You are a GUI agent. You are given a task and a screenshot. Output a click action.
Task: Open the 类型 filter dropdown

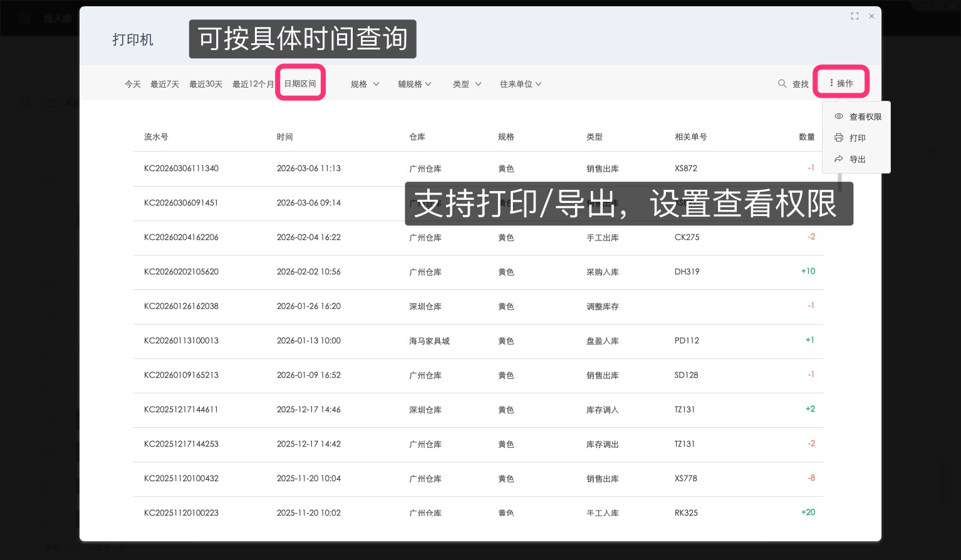[466, 83]
